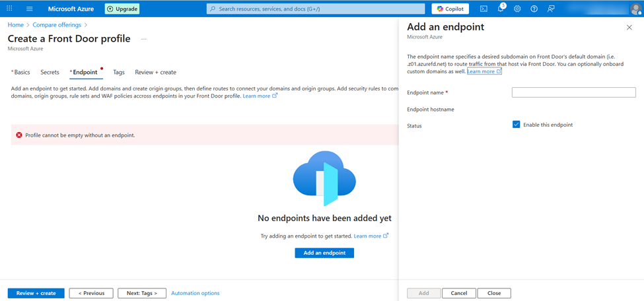Select the 'Profile cannot be empty' error text
This screenshot has height=301, width=644.
pos(80,135)
